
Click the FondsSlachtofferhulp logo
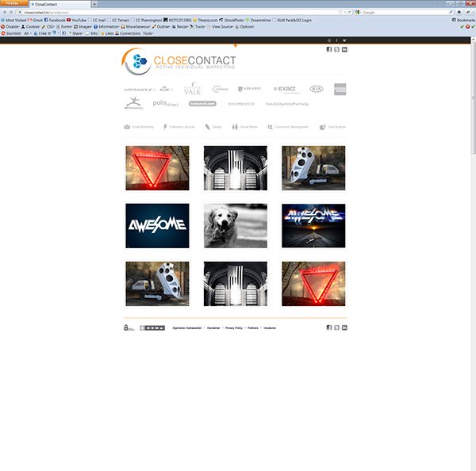click(x=287, y=104)
